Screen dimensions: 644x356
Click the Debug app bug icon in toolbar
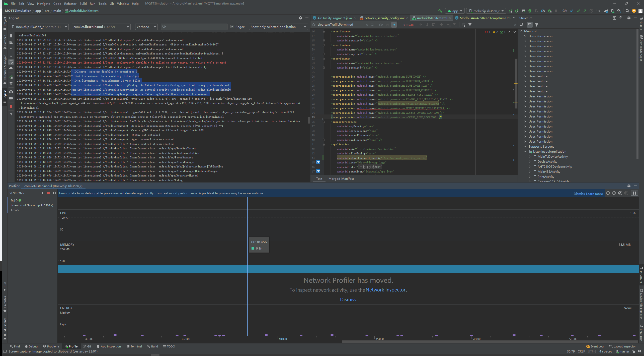coord(530,11)
